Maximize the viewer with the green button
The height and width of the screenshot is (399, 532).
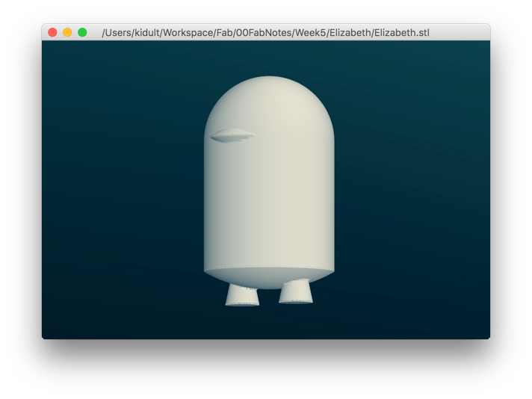[x=82, y=33]
